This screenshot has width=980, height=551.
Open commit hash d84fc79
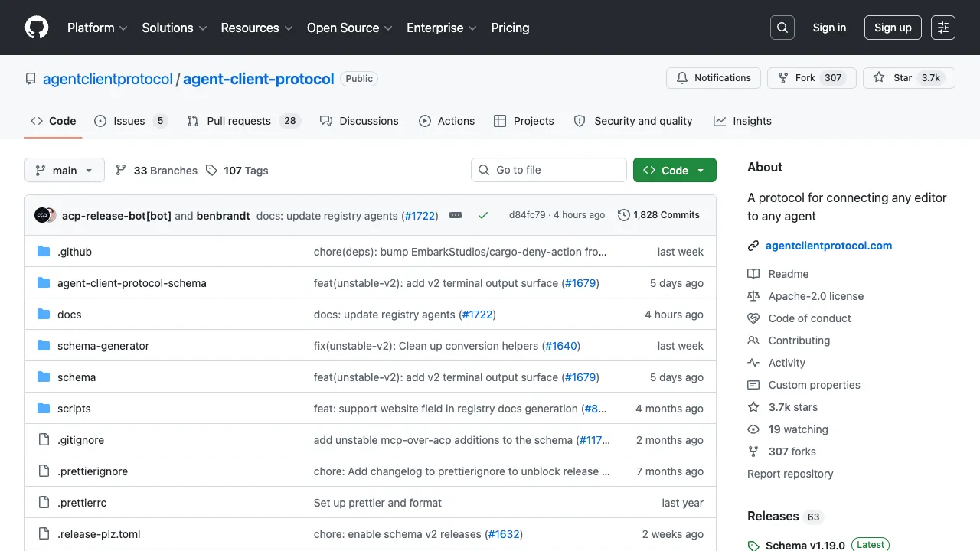coord(528,215)
